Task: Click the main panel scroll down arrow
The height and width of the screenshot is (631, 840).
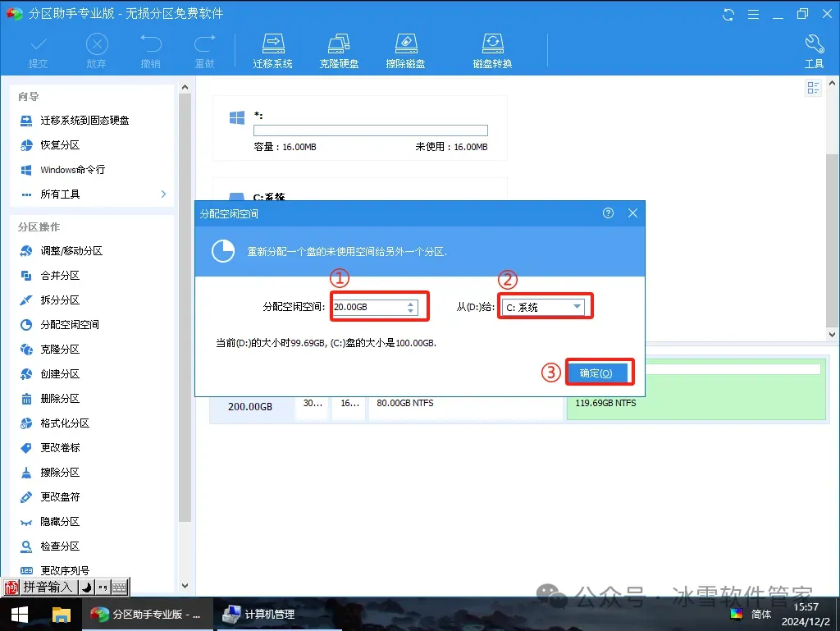Action: [832, 335]
